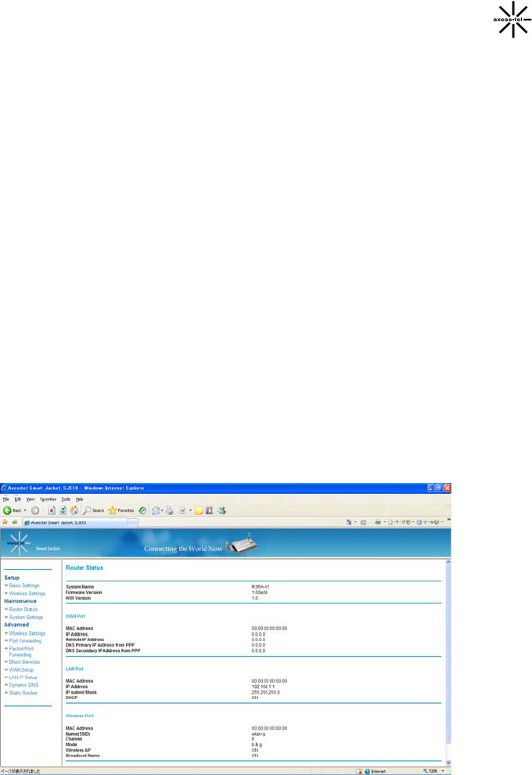This screenshot has height=775, width=532.
Task: Refresh the page with green arrows icon
Action: pyautogui.click(x=63, y=510)
